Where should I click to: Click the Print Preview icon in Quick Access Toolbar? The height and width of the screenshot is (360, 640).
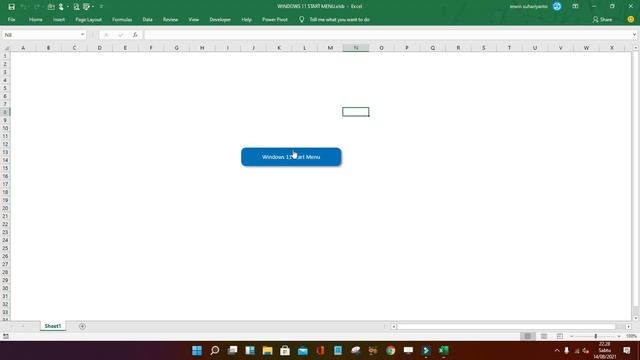[x=76, y=7]
